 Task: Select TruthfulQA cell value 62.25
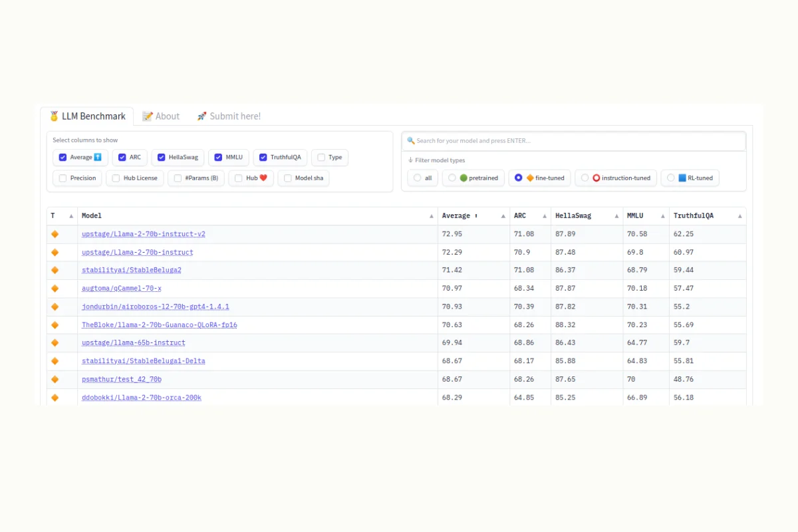coord(684,234)
